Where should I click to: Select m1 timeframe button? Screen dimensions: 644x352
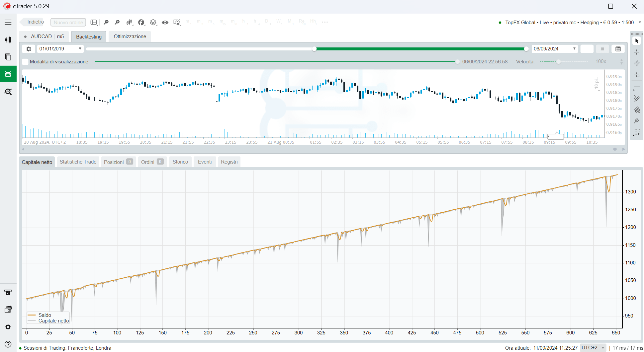click(x=189, y=22)
